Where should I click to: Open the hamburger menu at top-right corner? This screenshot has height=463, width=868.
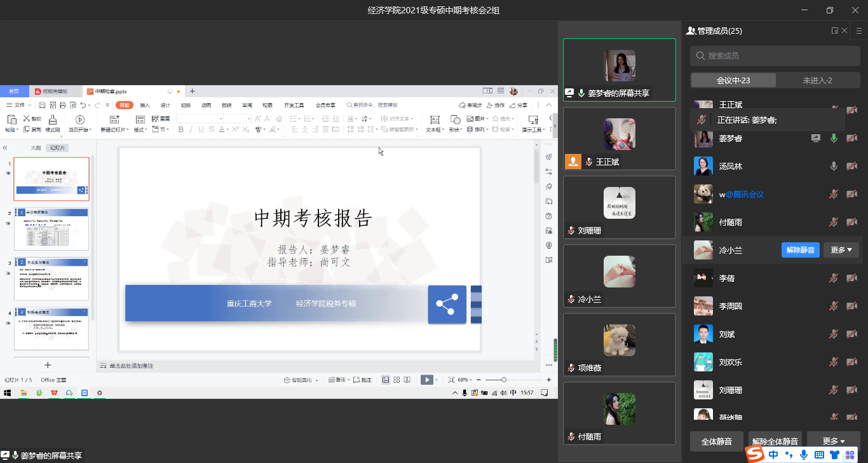coord(859,31)
